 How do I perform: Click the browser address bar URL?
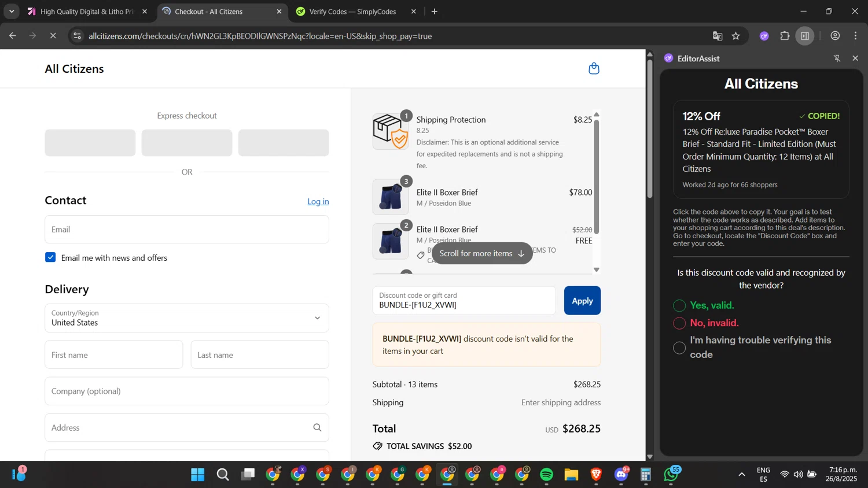tap(260, 36)
